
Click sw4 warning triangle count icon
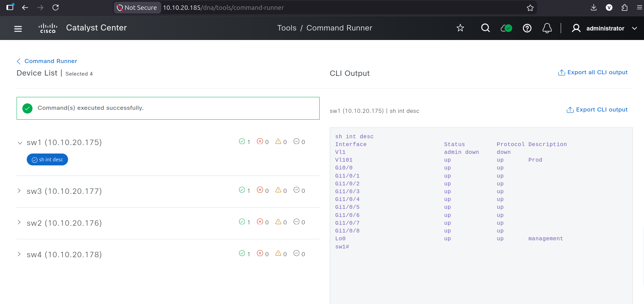pos(278,253)
